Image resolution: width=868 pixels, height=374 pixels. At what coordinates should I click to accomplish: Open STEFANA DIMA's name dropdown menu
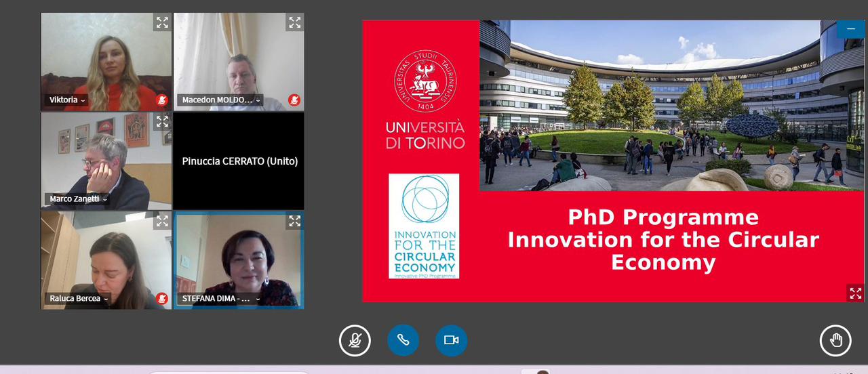point(221,299)
